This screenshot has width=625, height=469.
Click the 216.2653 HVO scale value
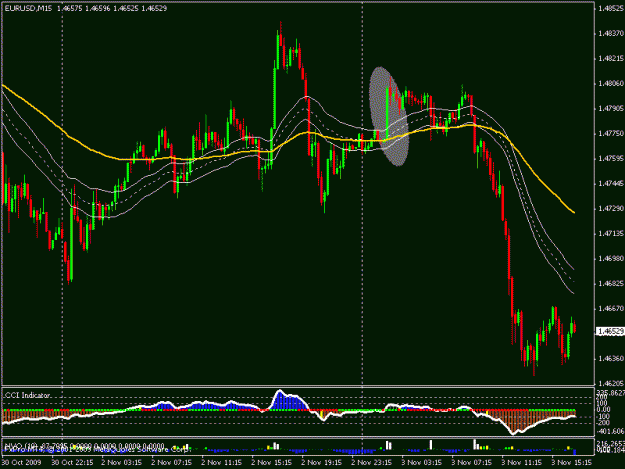pos(611,443)
